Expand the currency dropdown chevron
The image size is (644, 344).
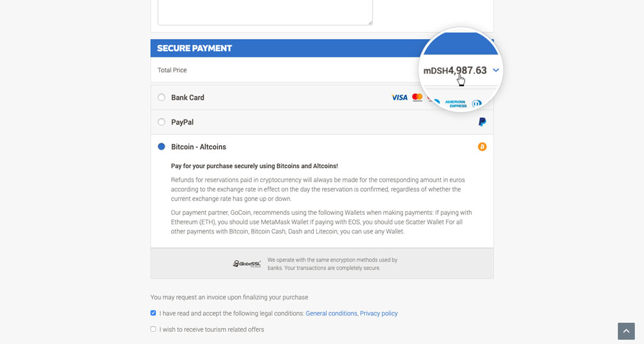coord(496,70)
